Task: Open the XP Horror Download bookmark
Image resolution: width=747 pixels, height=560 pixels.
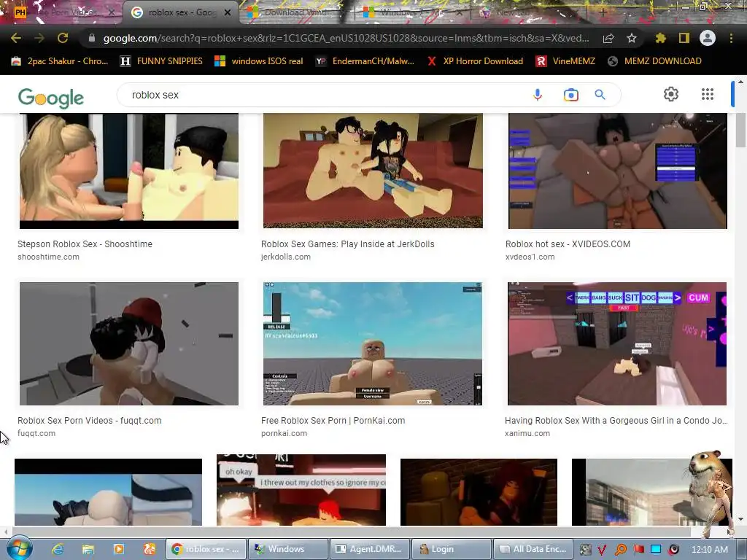Action: point(475,61)
